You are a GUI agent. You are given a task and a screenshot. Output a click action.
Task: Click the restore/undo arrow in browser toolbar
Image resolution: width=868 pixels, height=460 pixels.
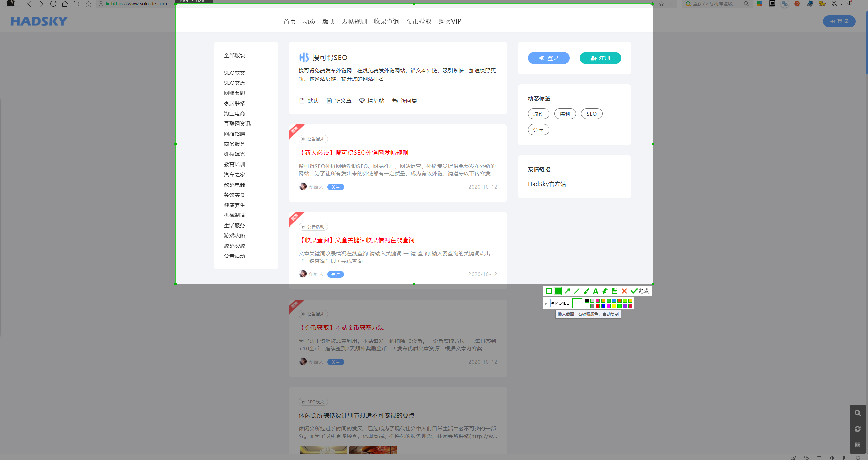[77, 4]
